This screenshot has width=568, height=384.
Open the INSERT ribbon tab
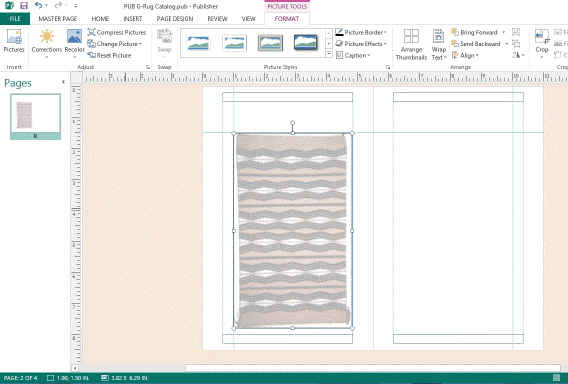133,18
